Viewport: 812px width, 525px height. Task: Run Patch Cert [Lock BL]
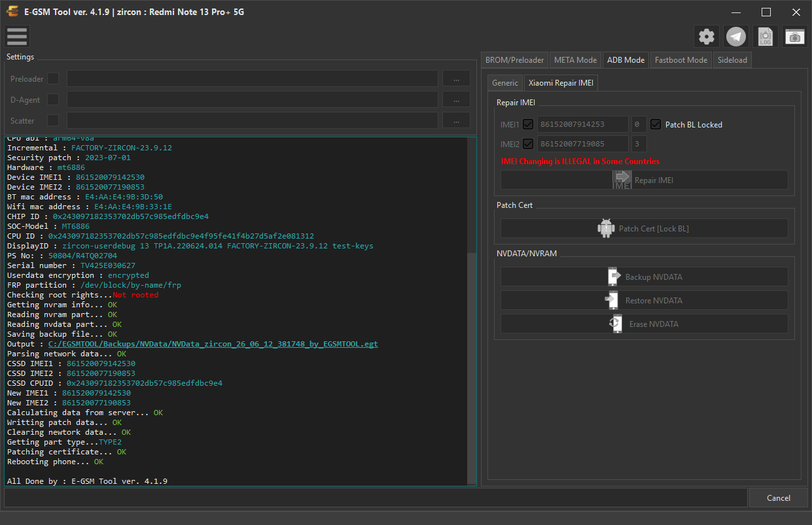pos(644,228)
